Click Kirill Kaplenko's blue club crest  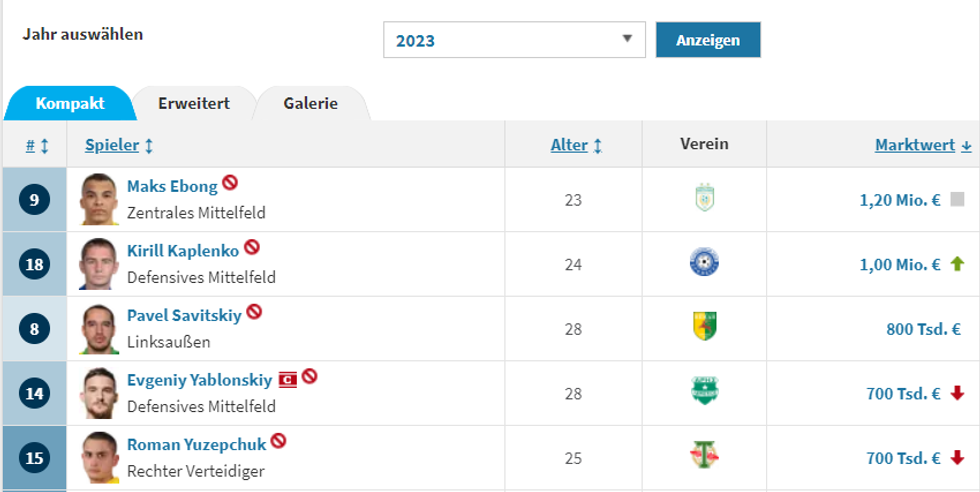[704, 263]
